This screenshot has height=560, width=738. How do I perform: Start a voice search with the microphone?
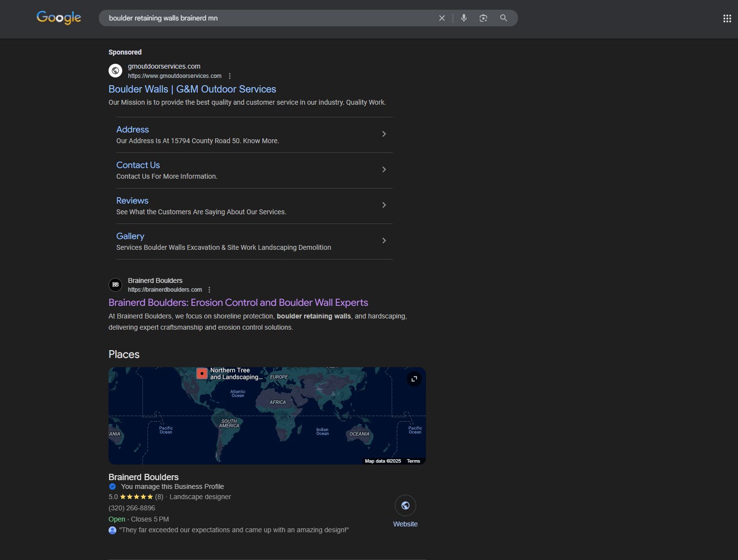(x=464, y=18)
